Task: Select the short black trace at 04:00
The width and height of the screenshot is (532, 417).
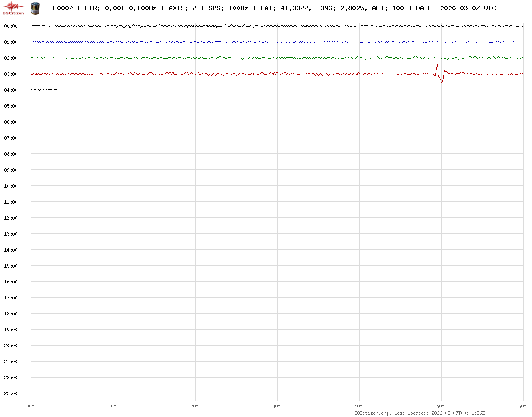Action: 44,90
